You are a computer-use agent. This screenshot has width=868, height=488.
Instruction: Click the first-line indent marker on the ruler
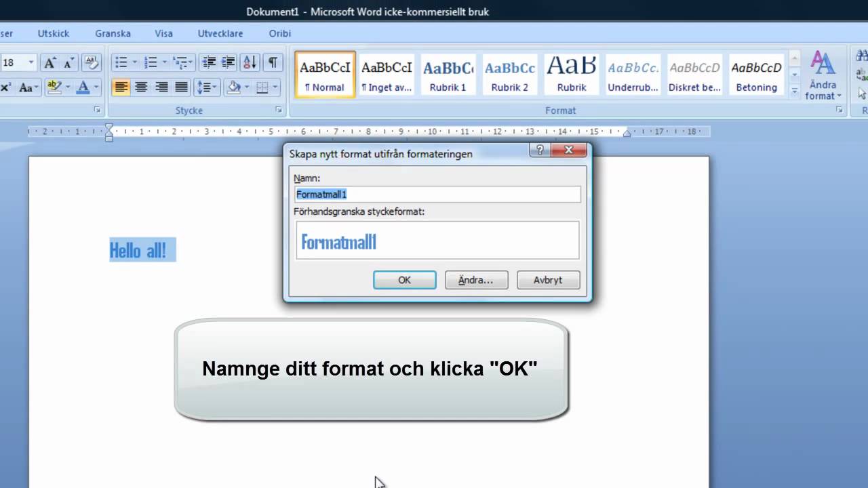coord(109,127)
